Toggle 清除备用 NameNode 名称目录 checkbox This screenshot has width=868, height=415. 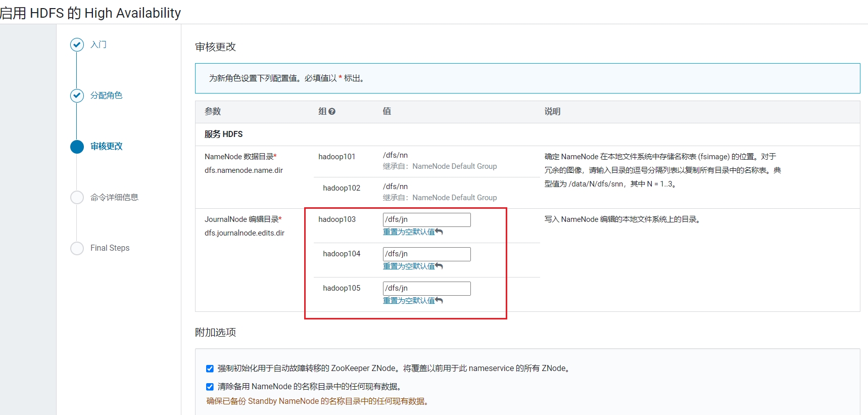click(210, 387)
